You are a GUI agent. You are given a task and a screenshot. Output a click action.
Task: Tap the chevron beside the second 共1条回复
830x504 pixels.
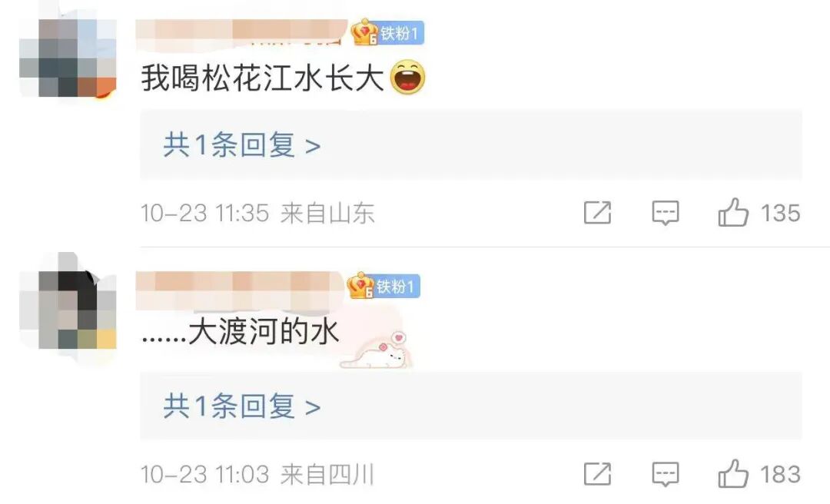[x=313, y=408]
